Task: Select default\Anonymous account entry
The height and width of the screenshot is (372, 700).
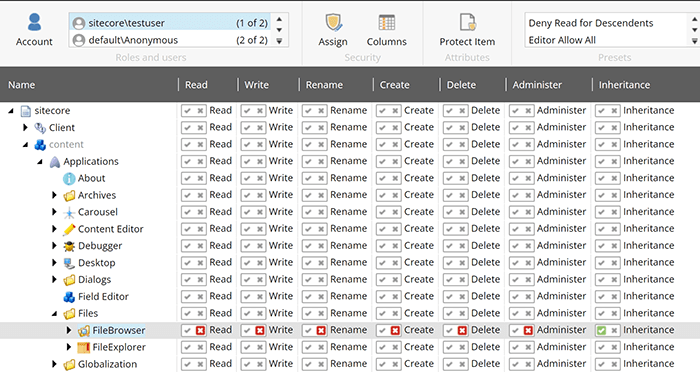Action: tap(170, 40)
